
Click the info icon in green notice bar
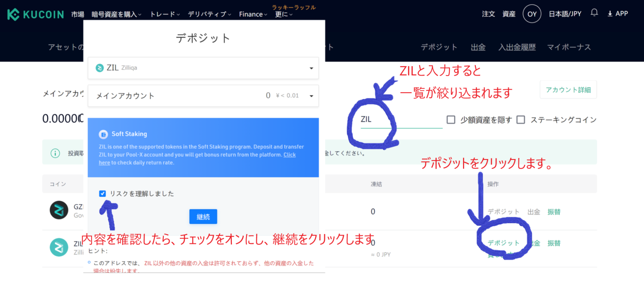coord(55,153)
